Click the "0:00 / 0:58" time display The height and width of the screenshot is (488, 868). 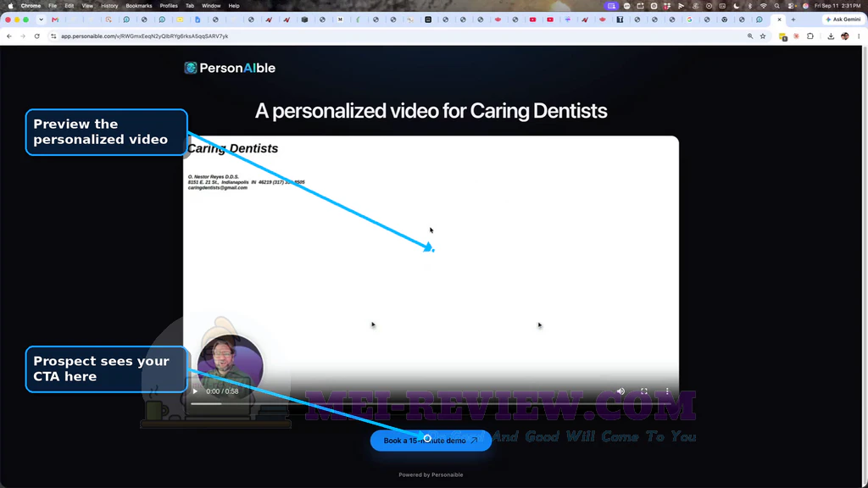[223, 391]
